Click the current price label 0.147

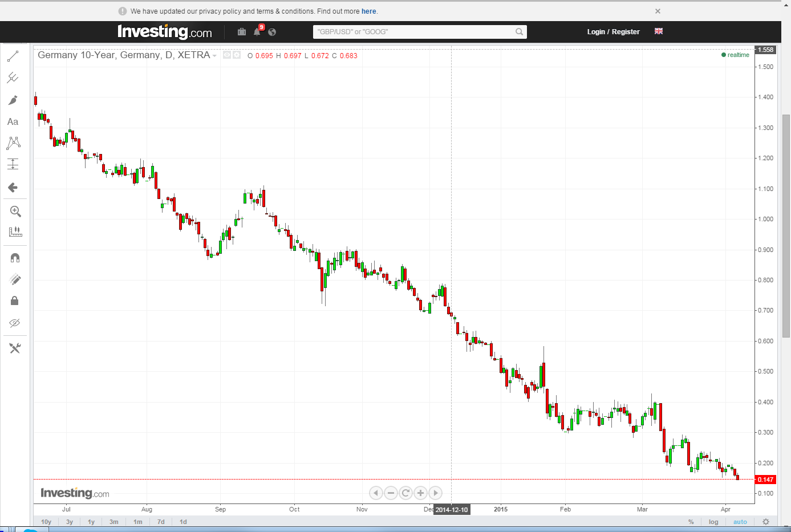765,480
